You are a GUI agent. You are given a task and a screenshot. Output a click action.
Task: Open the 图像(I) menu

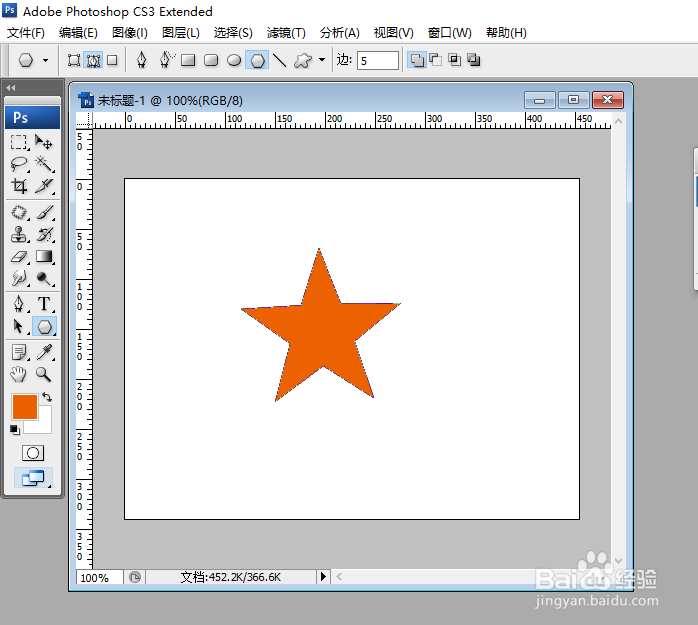[x=130, y=33]
